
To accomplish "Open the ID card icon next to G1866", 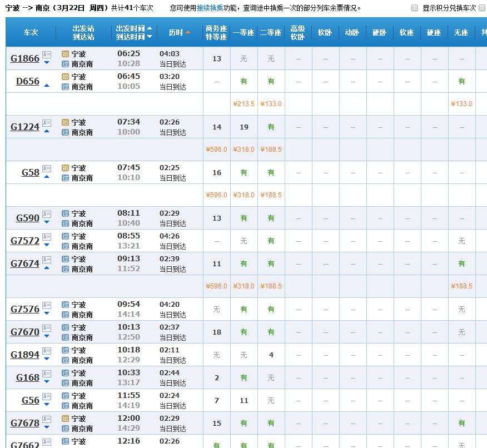I will 47,54.
